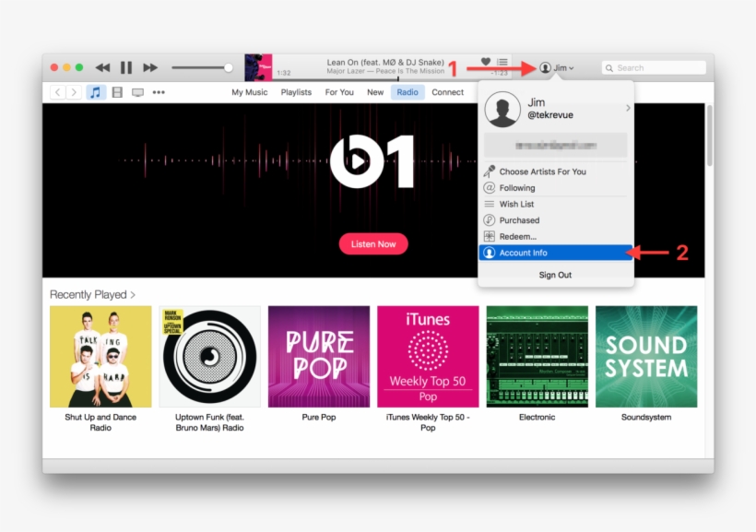
Task: Click the blurred email address field
Action: (556, 145)
